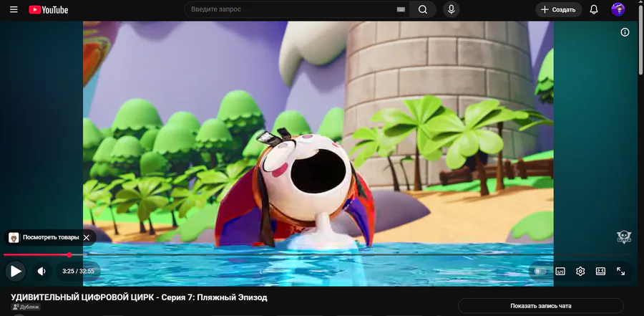Dismiss the 'Посмотреть товары' popup
Screen dimensions: 644x316
pos(87,237)
